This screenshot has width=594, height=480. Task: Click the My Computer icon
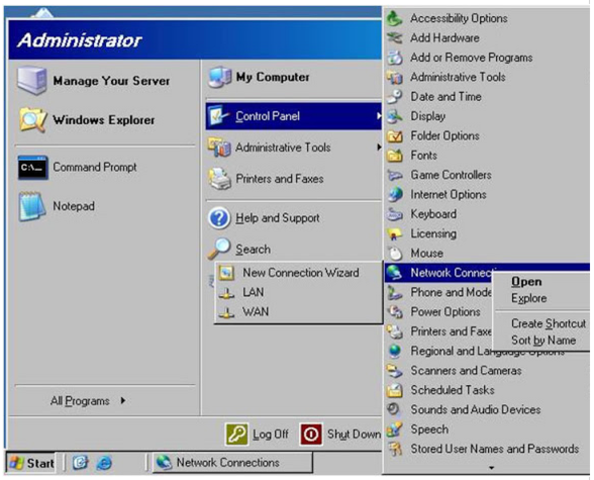[x=220, y=77]
